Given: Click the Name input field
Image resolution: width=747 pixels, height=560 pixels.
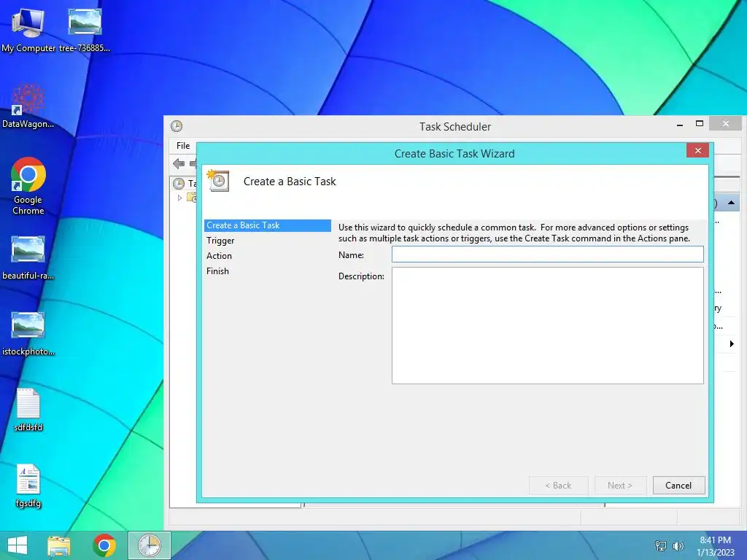Looking at the screenshot, I should [x=547, y=254].
